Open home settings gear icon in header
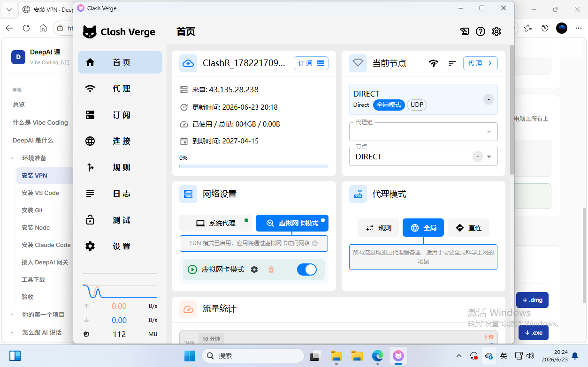The width and height of the screenshot is (588, 367). tap(496, 31)
